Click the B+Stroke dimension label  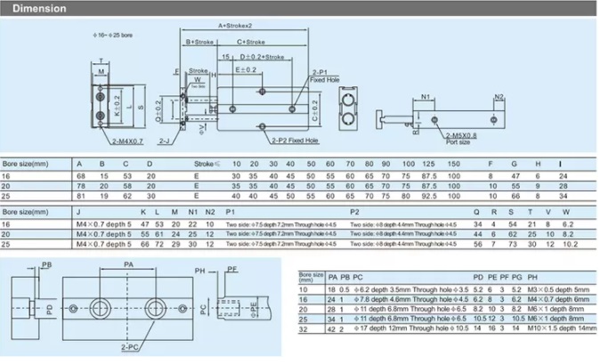(x=199, y=42)
